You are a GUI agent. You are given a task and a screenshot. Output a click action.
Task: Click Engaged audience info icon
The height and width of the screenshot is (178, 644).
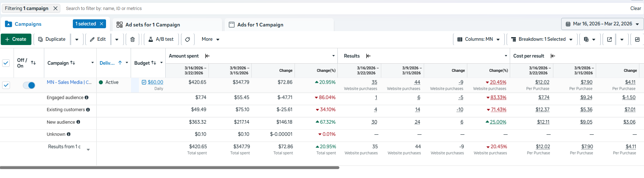[x=87, y=98]
